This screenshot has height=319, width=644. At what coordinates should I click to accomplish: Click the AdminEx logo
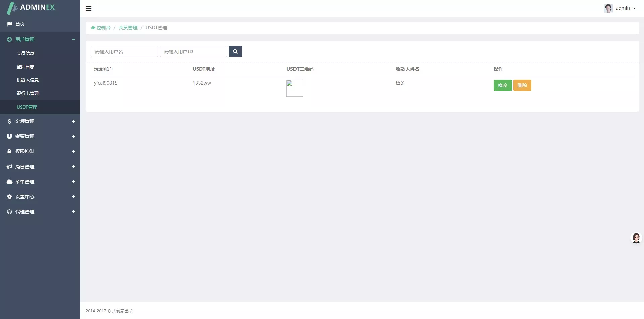click(x=31, y=8)
